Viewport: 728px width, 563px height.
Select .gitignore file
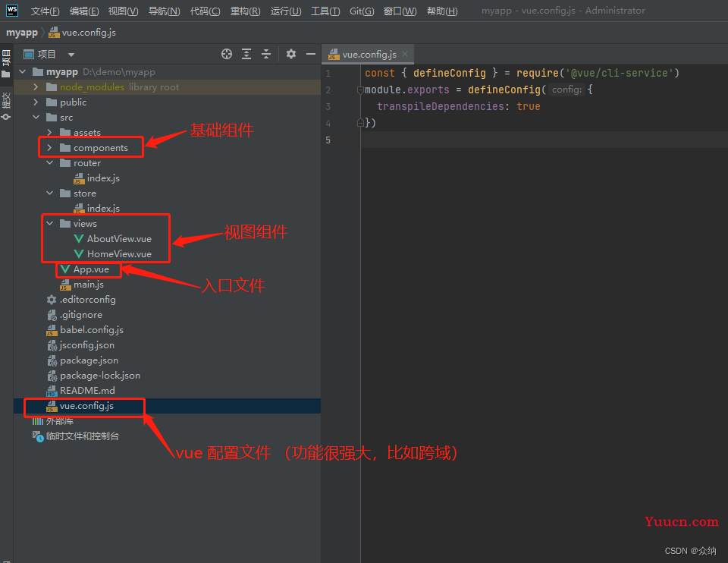(x=81, y=315)
